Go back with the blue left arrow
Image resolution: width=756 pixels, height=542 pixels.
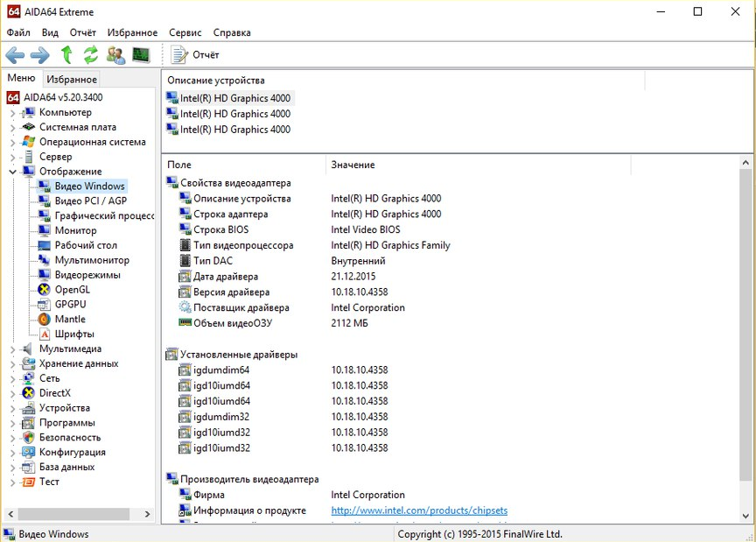point(15,55)
